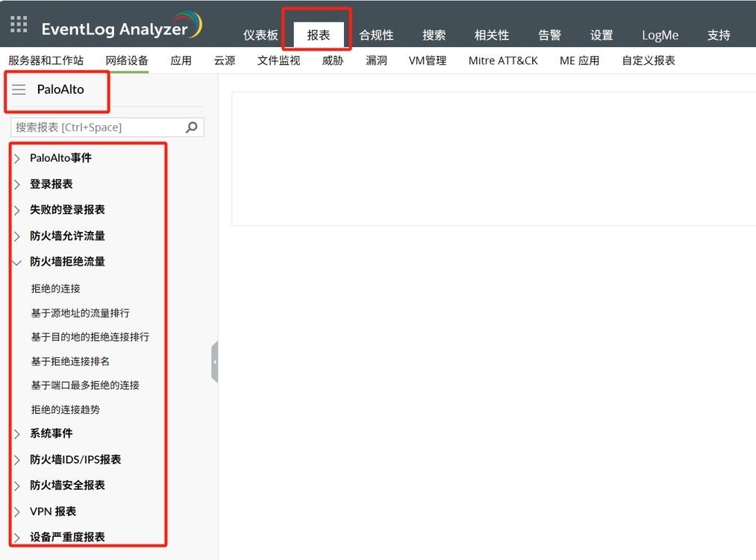Image resolution: width=756 pixels, height=560 pixels.
Task: Open the 支持 tab
Action: coord(719,35)
